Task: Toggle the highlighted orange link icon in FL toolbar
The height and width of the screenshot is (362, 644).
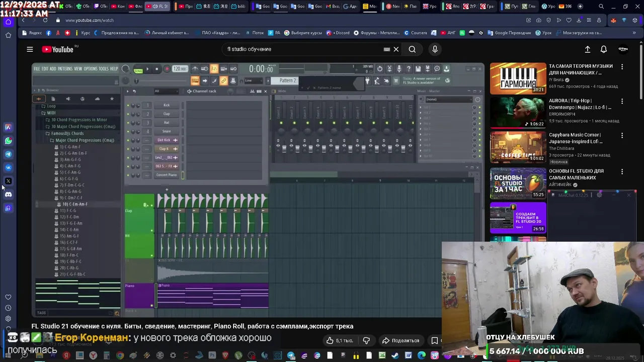Action: [223, 80]
